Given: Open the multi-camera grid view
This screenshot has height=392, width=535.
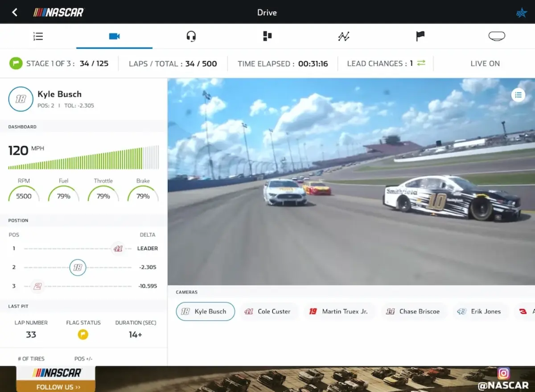Looking at the screenshot, I should pos(267,37).
